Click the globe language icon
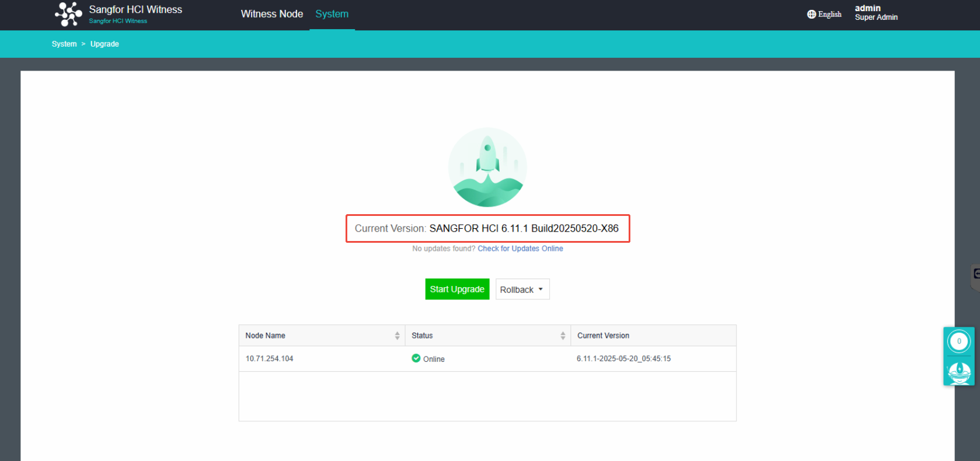Screen dimensions: 980x461 tap(811, 14)
